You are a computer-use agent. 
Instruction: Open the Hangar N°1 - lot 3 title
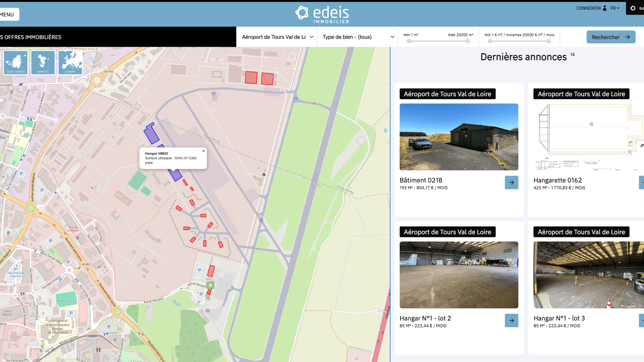click(559, 318)
